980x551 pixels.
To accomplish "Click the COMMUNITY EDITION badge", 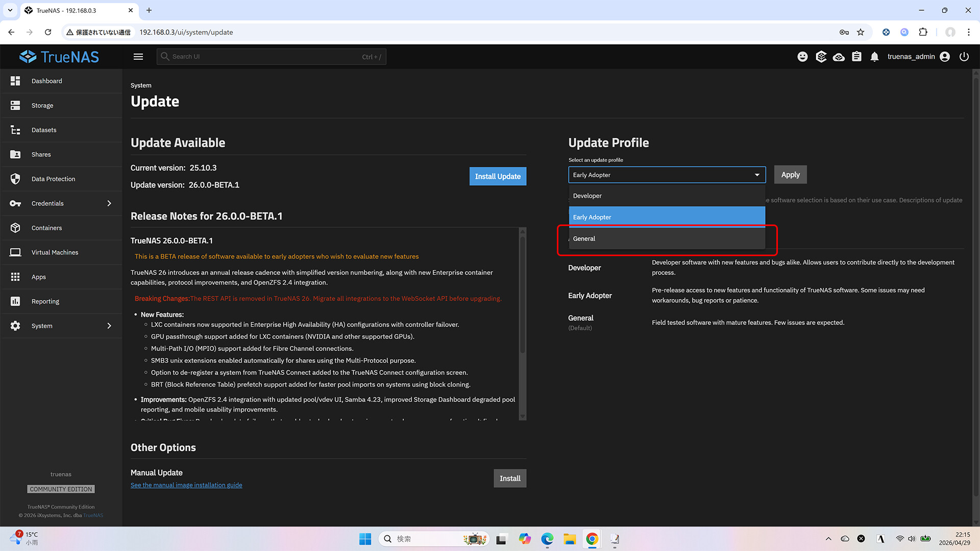I will tap(61, 489).
